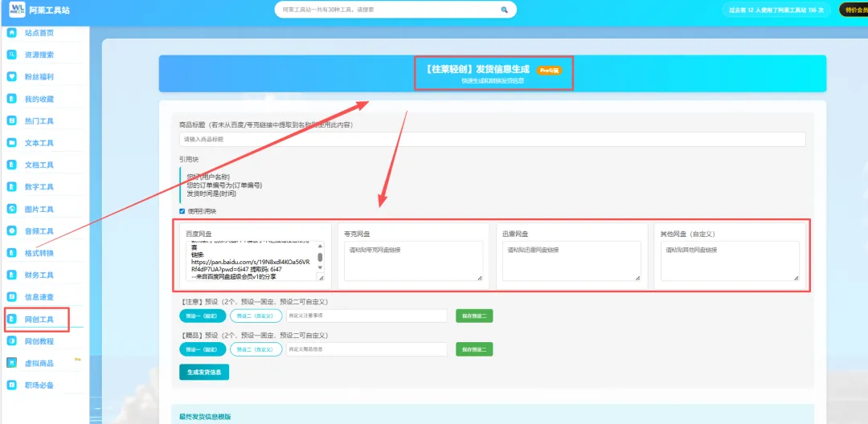
Task: Select 预设一（固定）under 【赠品】预设
Action: coord(203,349)
